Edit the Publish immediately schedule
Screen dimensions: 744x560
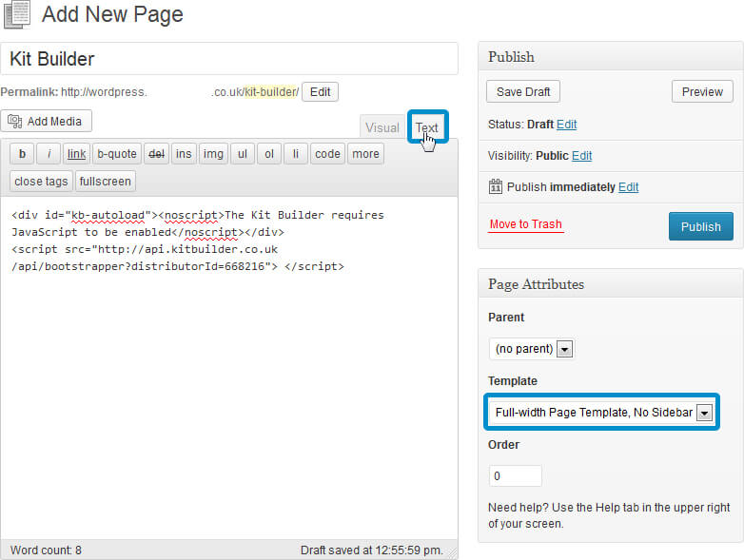(628, 186)
